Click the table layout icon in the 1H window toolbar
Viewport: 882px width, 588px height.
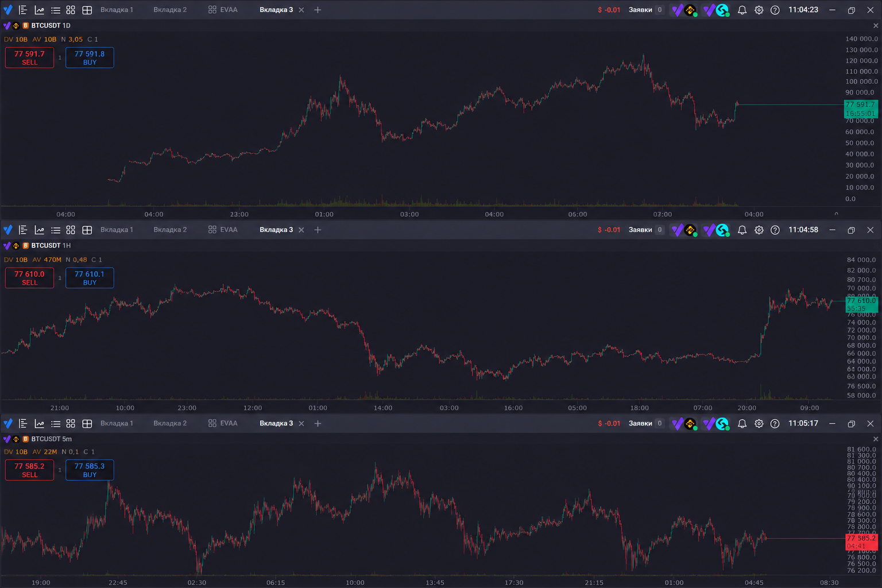coord(87,230)
